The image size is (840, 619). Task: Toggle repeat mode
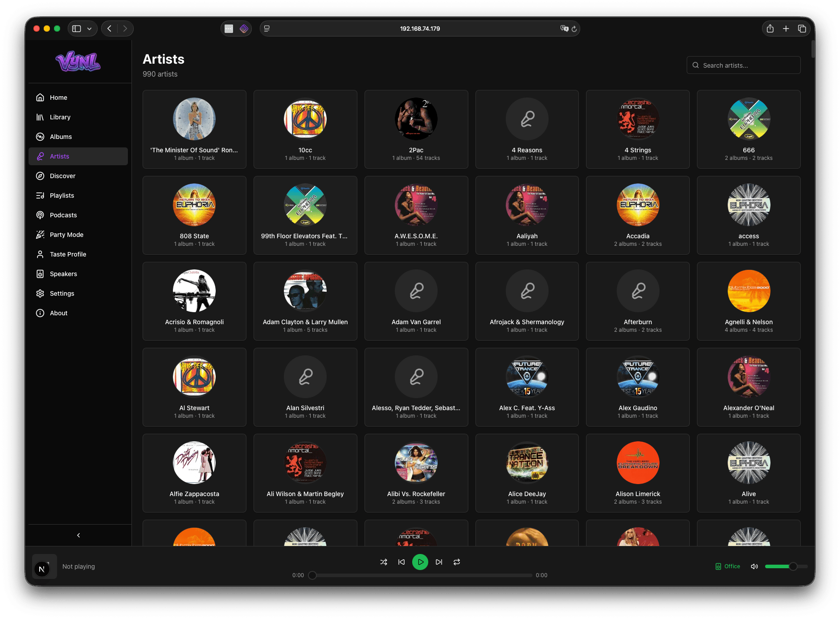coord(457,562)
